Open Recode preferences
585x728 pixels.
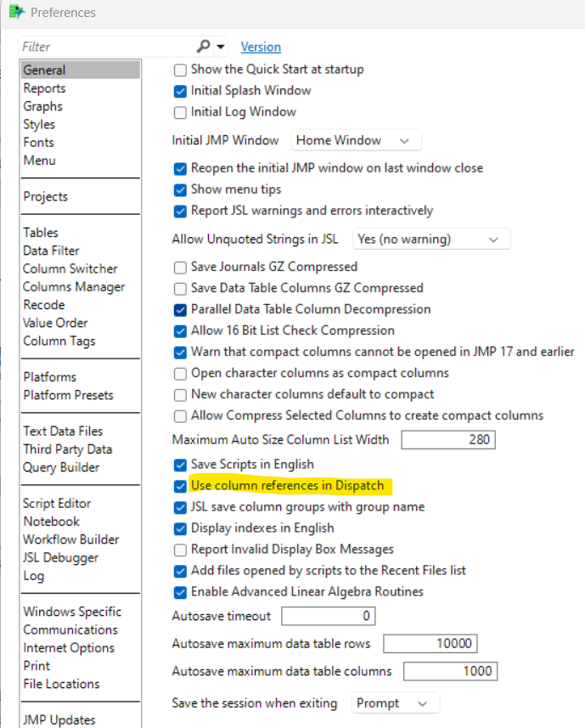pyautogui.click(x=44, y=305)
